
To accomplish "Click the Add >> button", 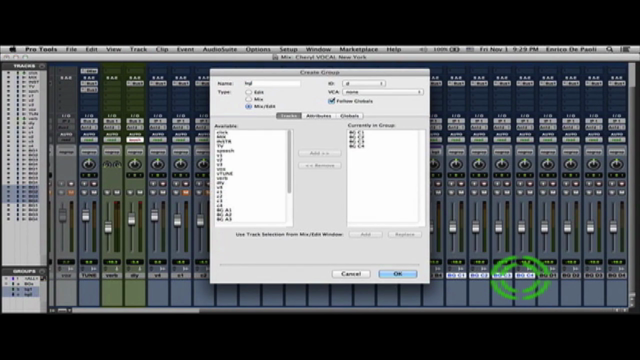I will point(320,153).
